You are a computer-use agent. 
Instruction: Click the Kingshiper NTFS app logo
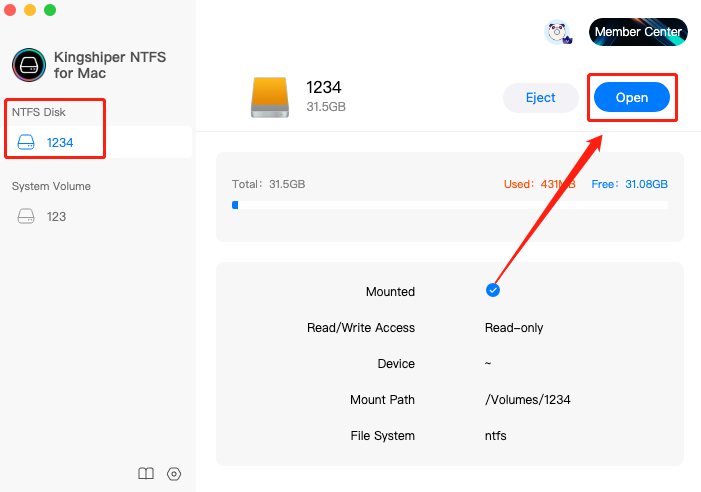tap(29, 65)
